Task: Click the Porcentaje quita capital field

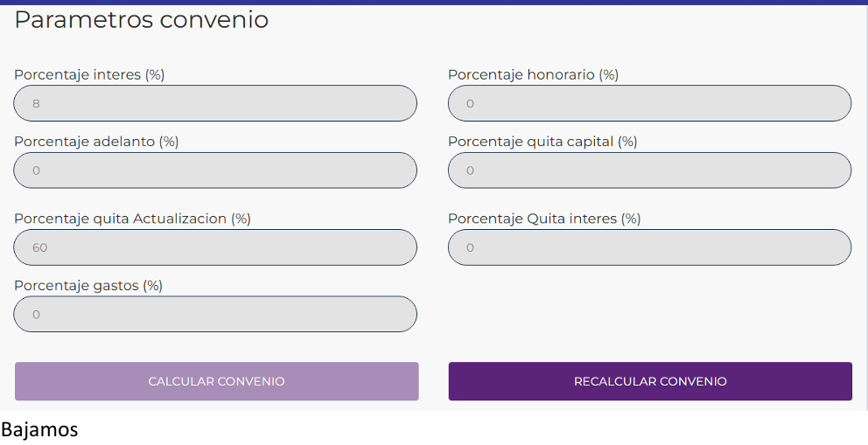Action: point(649,170)
